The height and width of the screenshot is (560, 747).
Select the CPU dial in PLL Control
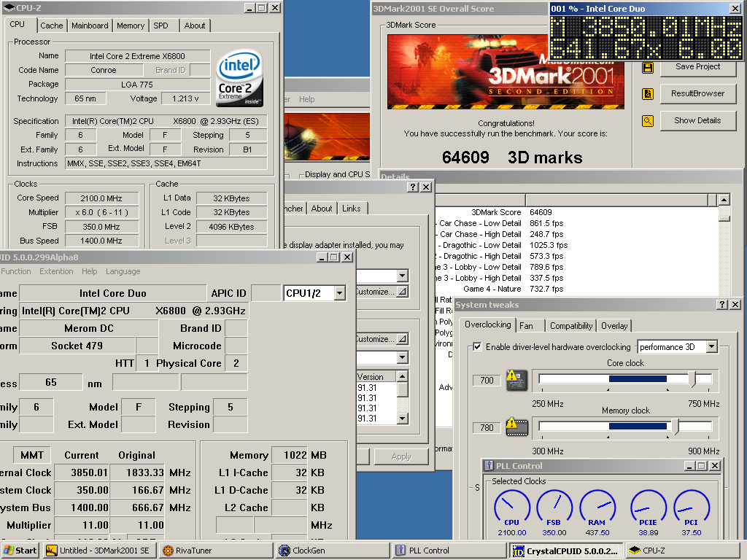(x=511, y=508)
